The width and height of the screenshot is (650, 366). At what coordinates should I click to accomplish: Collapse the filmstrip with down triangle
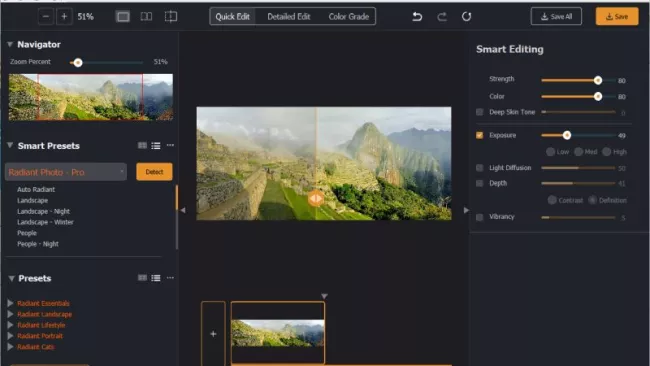point(324,296)
